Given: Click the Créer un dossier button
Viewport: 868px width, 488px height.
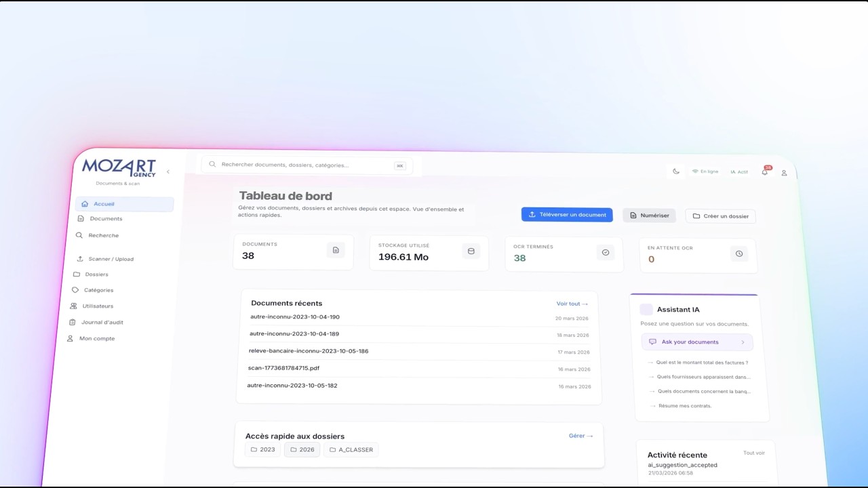Looking at the screenshot, I should 720,216.
